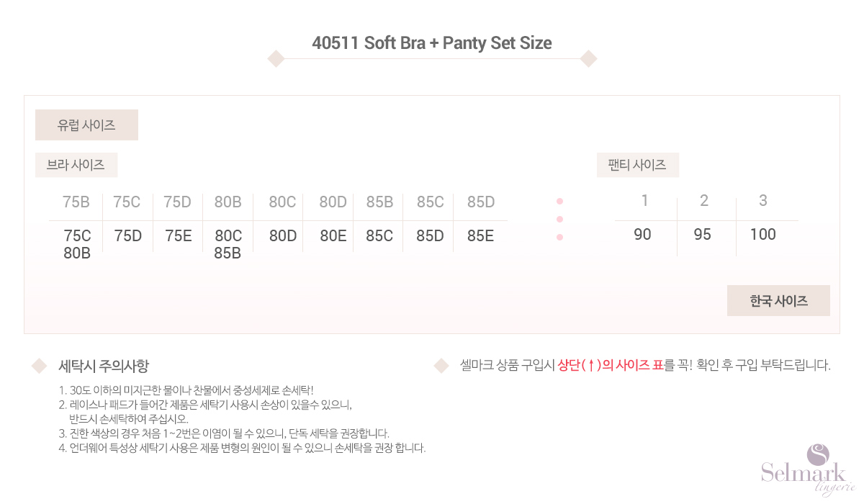
Task: Choose Korean bra size 75E
Action: tap(179, 235)
